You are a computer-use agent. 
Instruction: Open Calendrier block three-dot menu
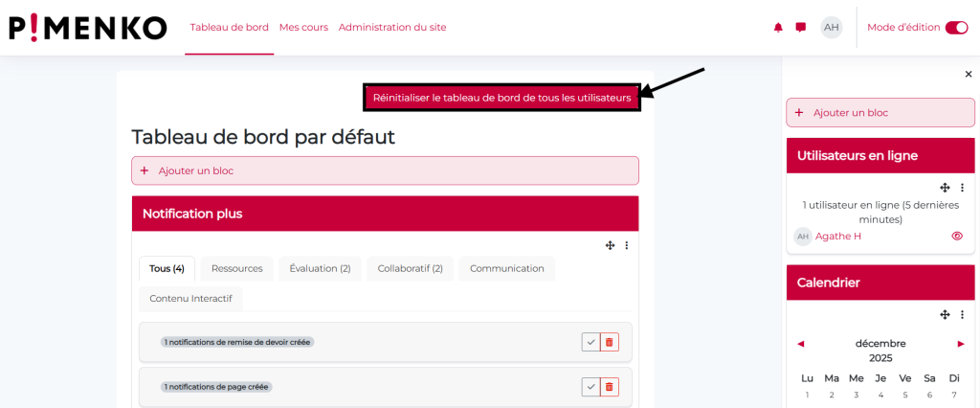[x=962, y=314]
